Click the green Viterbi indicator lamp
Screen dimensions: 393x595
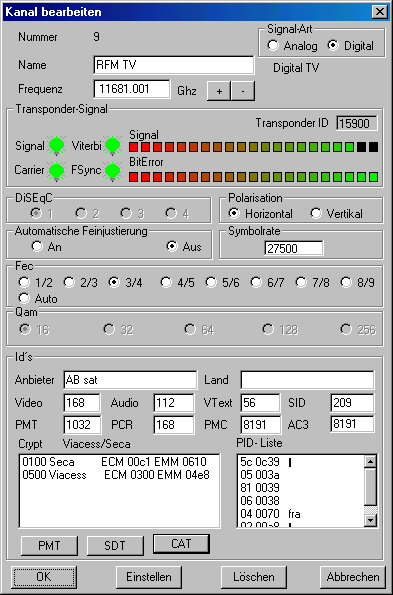pos(112,146)
